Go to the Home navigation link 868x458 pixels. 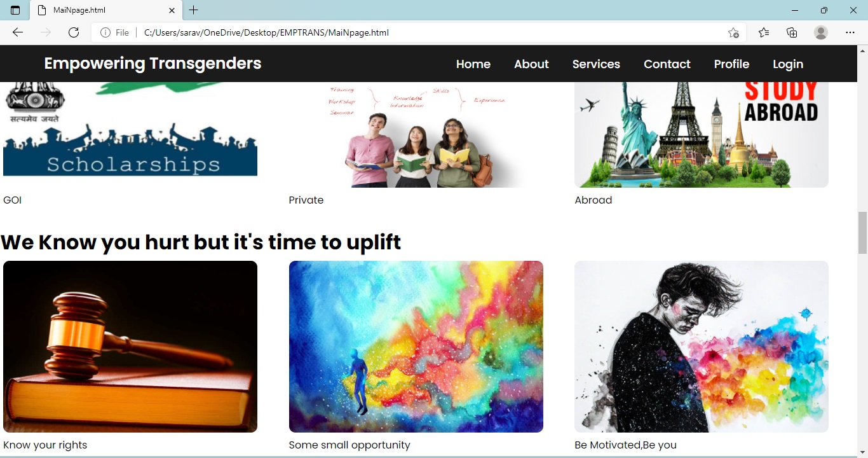[x=473, y=64]
